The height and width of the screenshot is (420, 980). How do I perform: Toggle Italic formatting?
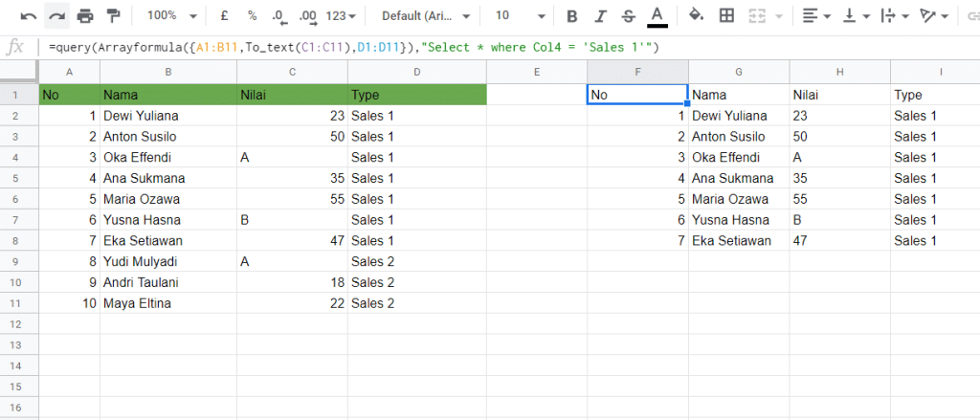tap(601, 17)
